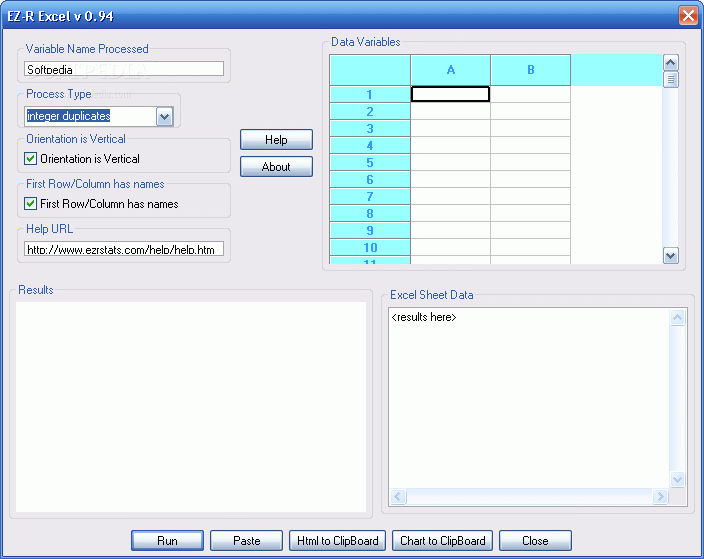
Task: Edit the Variable Name Processed field
Action: point(124,69)
